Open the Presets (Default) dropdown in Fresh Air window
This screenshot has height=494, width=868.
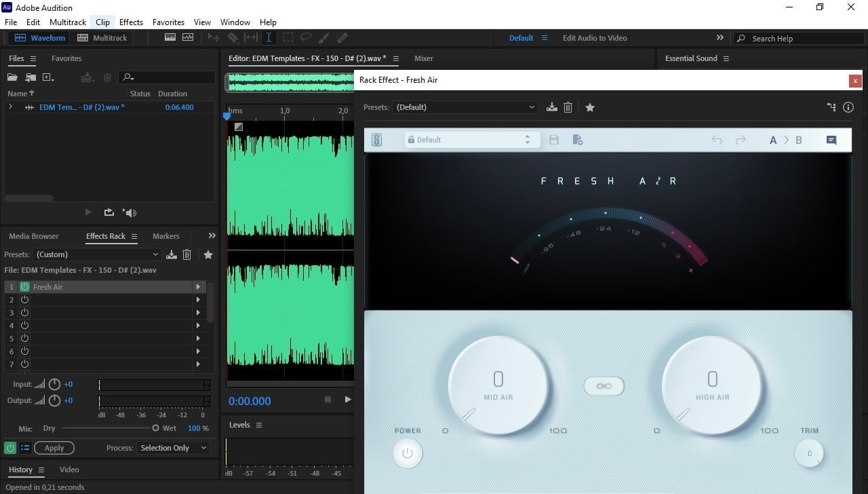coord(465,107)
